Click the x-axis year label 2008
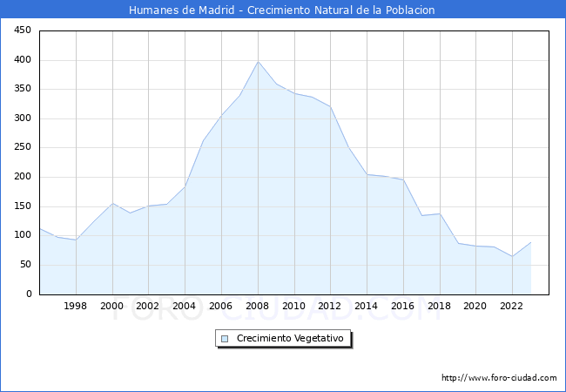The image size is (566, 392). [x=257, y=306]
